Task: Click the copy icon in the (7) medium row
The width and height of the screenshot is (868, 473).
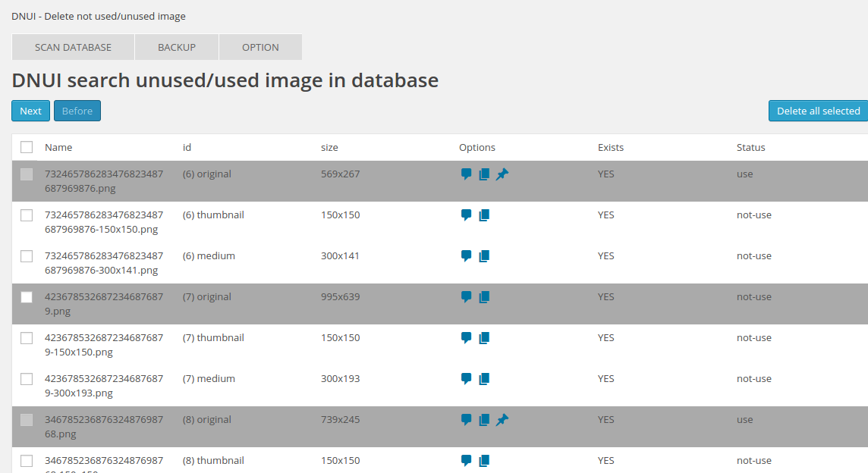Action: (x=484, y=379)
